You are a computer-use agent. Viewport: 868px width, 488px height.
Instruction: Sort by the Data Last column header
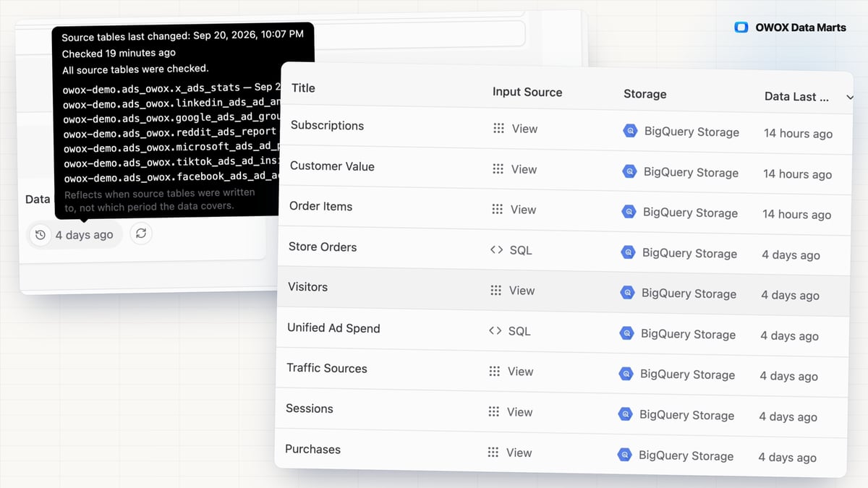tap(796, 96)
